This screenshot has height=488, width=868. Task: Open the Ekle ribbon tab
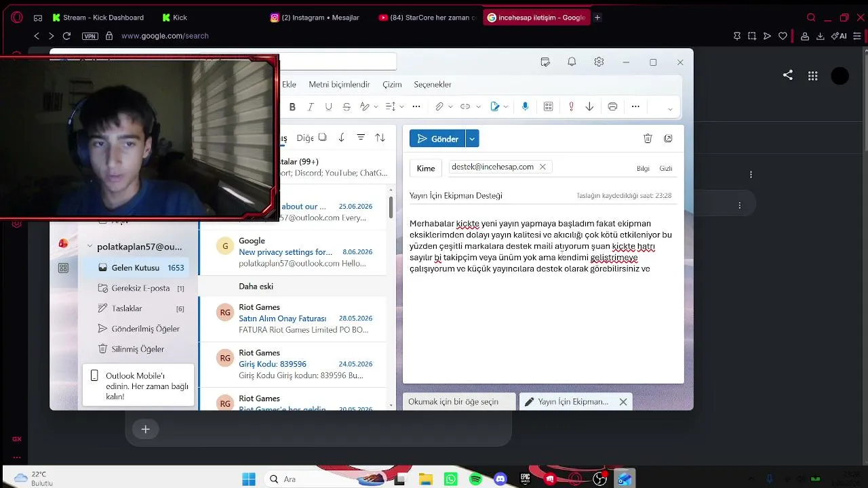point(289,85)
